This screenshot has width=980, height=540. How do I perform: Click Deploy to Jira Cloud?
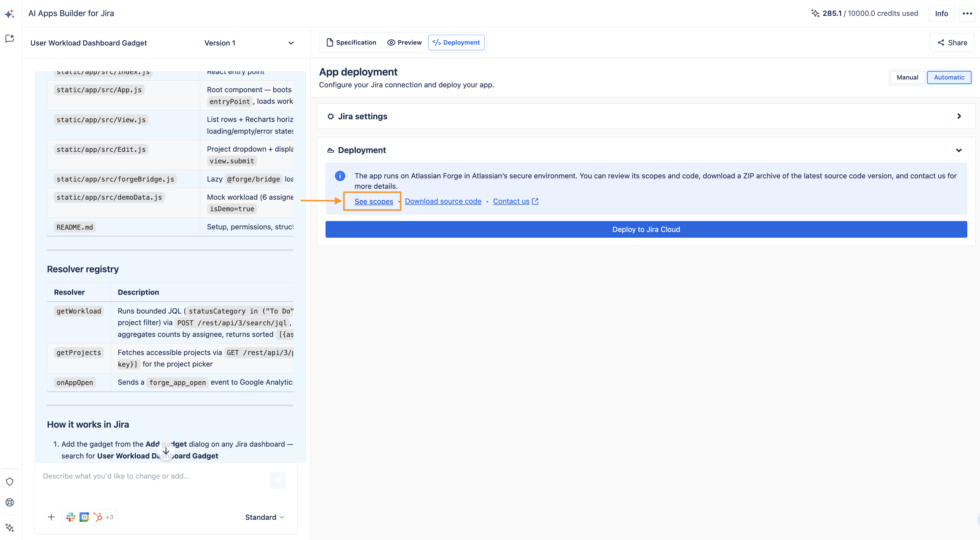click(646, 229)
